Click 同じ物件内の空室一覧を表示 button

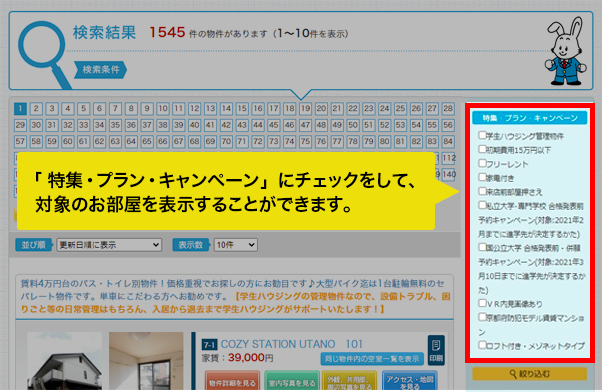tap(372, 359)
